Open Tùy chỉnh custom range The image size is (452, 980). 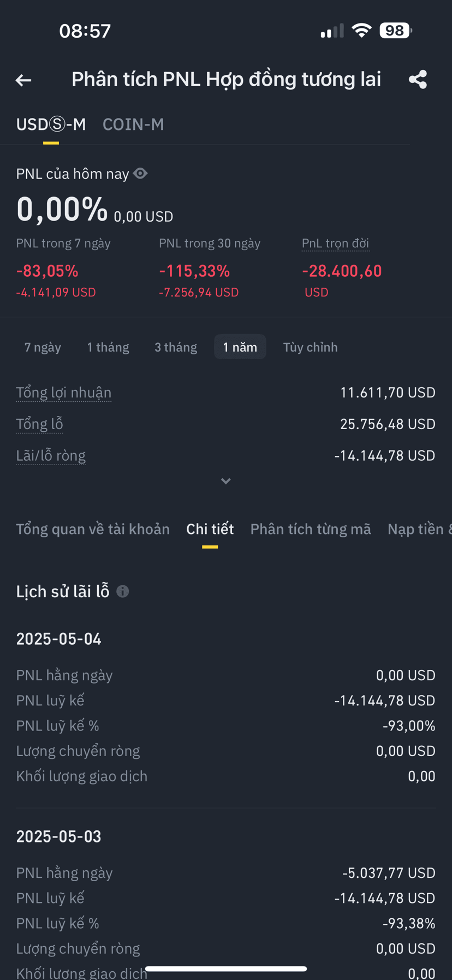pos(310,347)
